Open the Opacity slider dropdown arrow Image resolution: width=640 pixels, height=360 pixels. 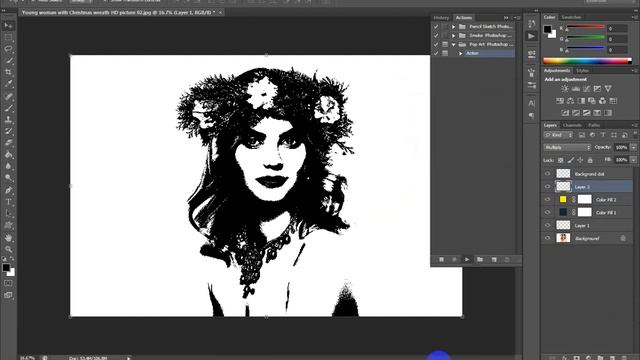pos(633,147)
